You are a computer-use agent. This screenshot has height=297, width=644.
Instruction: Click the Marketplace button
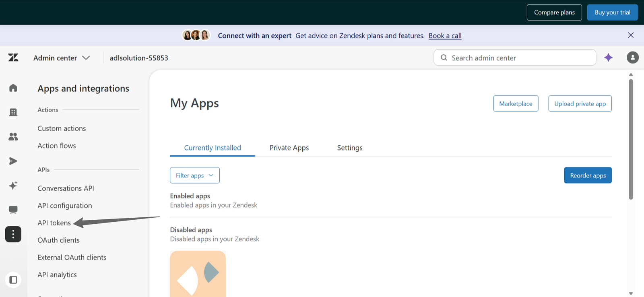(x=516, y=103)
